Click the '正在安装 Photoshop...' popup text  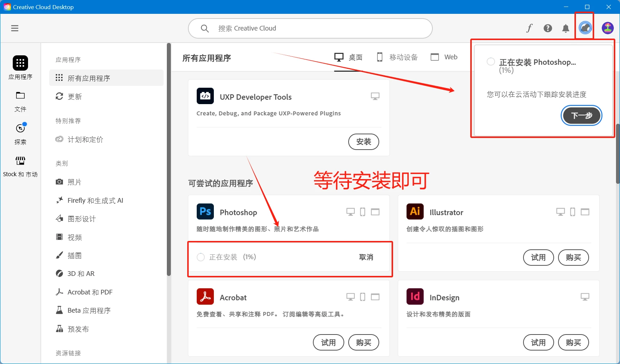click(537, 62)
